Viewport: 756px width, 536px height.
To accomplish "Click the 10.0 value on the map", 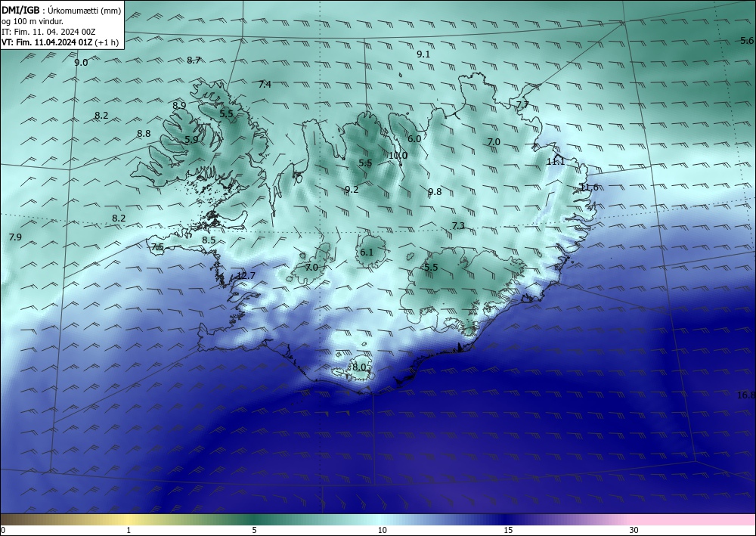I will [398, 156].
